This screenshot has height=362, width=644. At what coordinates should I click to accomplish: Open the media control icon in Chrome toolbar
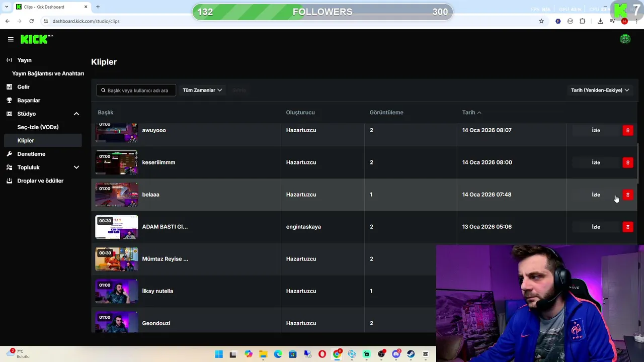(x=612, y=21)
